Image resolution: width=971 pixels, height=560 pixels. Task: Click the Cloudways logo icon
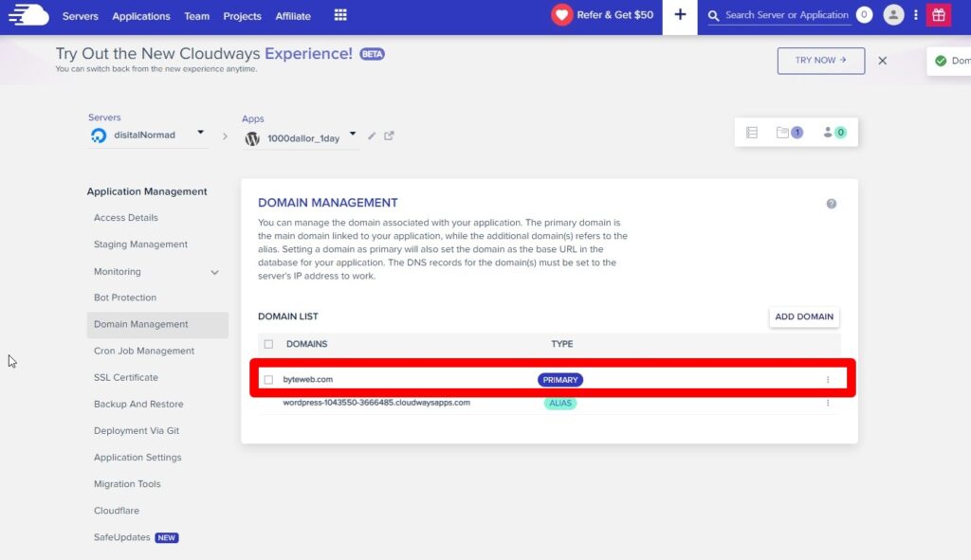click(x=28, y=15)
